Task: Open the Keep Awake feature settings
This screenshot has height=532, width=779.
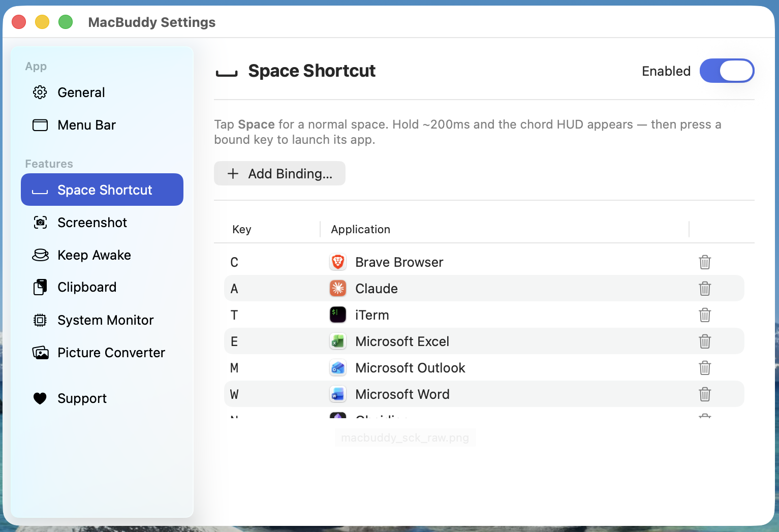Action: (102, 255)
